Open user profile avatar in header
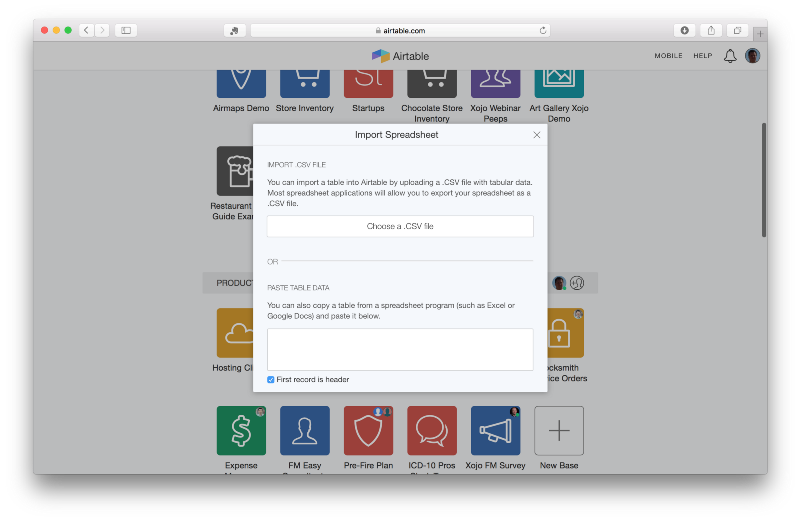This screenshot has height=520, width=800. [753, 56]
